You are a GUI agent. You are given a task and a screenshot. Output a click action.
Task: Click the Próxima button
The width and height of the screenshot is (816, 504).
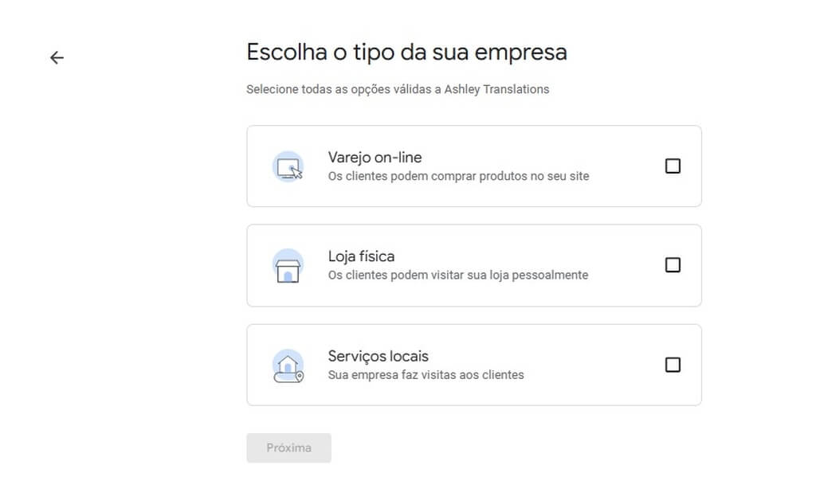point(288,447)
